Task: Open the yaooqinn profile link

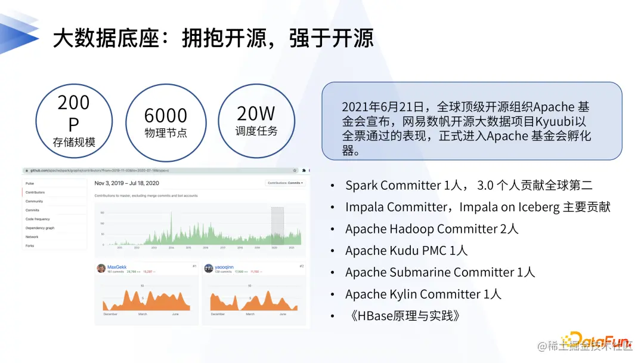Action: click(224, 267)
